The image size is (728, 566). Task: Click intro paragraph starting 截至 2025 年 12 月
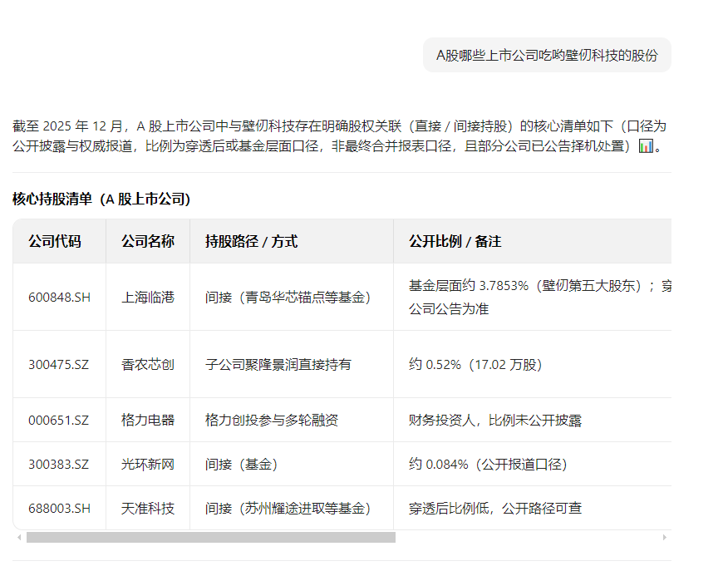point(341,136)
